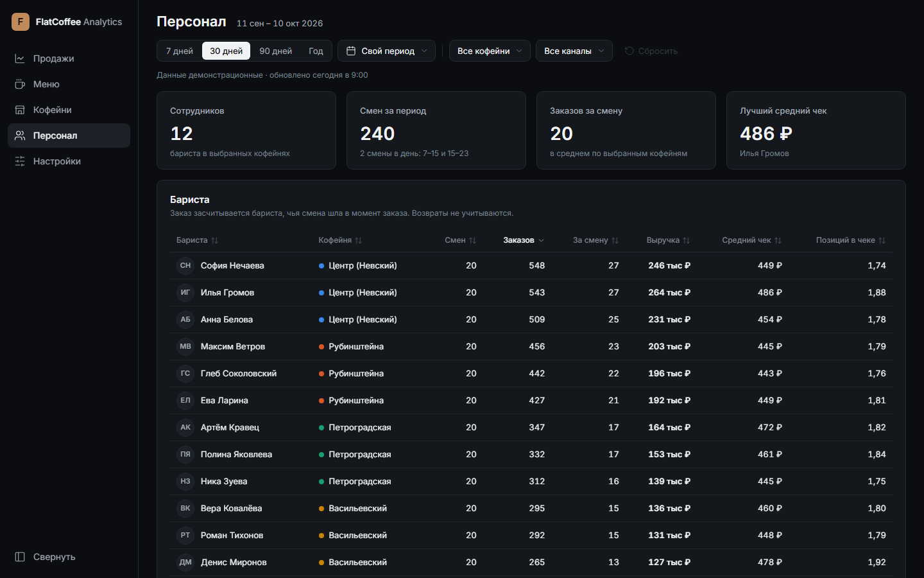924x578 pixels.
Task: Click the blue dot beside София Нечаева's Центр (Невский)
Action: click(x=321, y=266)
